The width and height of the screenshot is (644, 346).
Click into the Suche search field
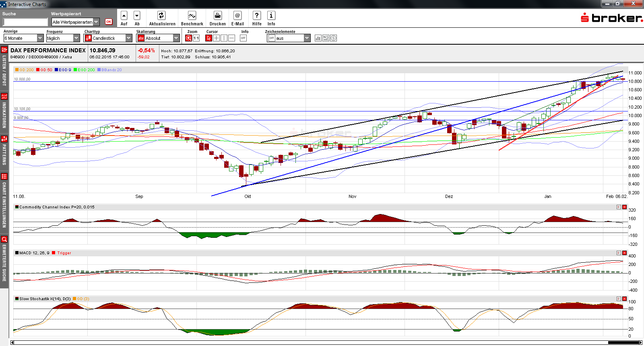point(26,22)
